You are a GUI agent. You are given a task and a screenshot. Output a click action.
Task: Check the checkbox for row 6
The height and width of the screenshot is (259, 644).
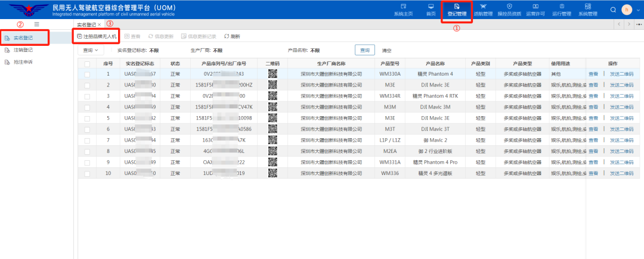click(87, 130)
